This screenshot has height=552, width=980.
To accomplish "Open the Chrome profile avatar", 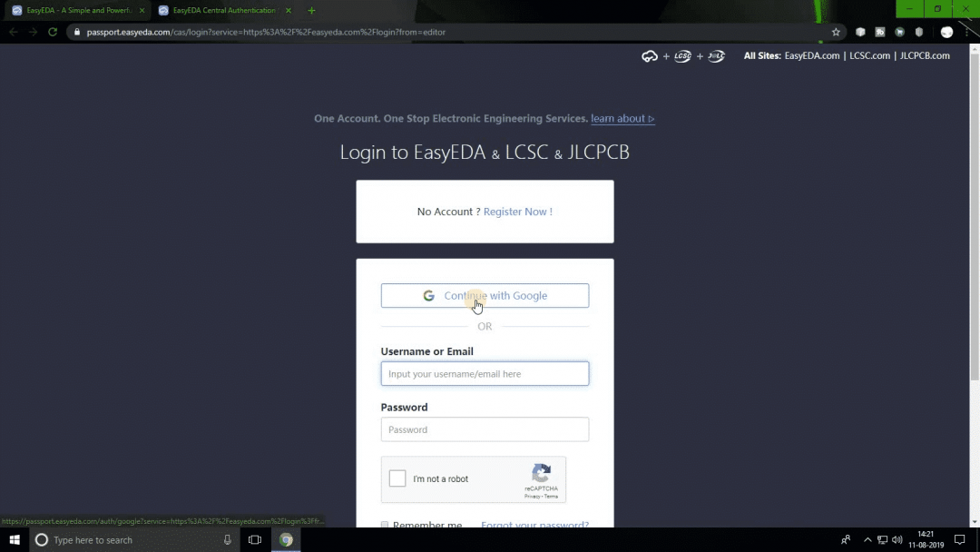I will pyautogui.click(x=946, y=32).
